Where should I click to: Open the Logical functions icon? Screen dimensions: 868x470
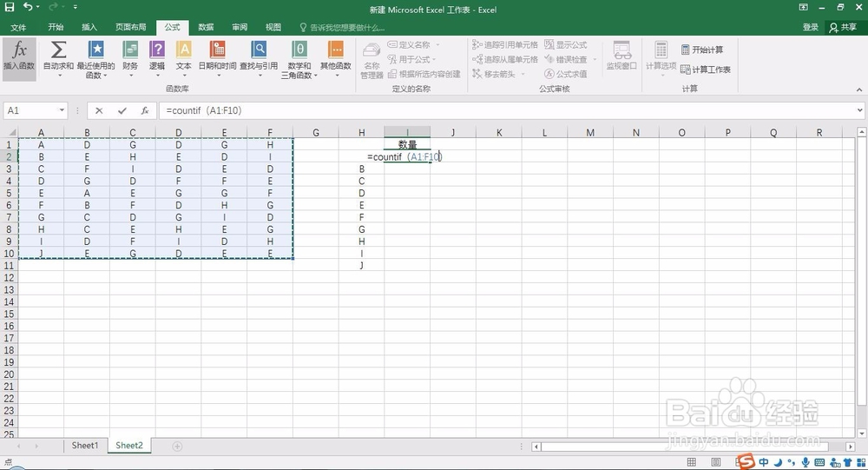(157, 50)
